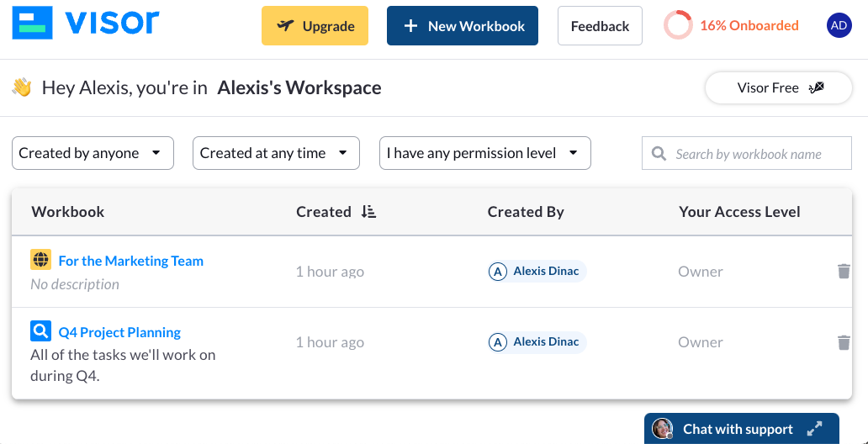Click the search magnifier icon

pyautogui.click(x=659, y=153)
